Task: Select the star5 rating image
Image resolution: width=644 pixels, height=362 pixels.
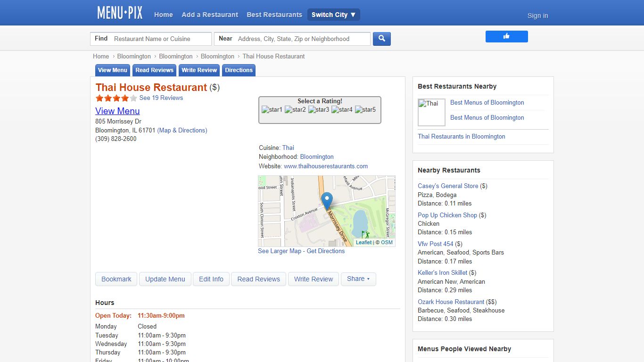Action: 365,110
